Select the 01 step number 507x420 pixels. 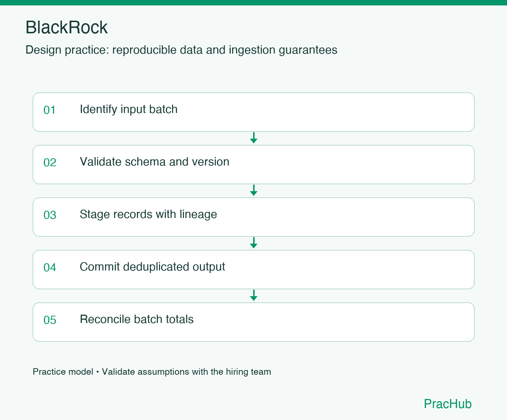50,110
